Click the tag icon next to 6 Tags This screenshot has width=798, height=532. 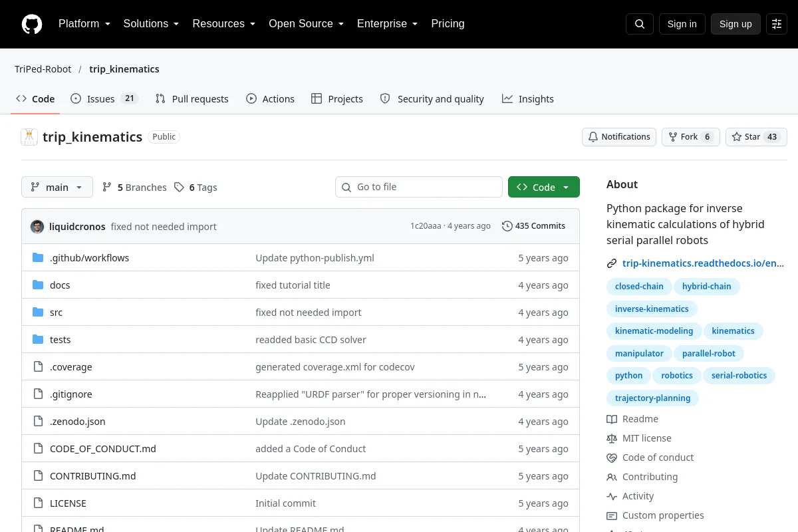179,188
